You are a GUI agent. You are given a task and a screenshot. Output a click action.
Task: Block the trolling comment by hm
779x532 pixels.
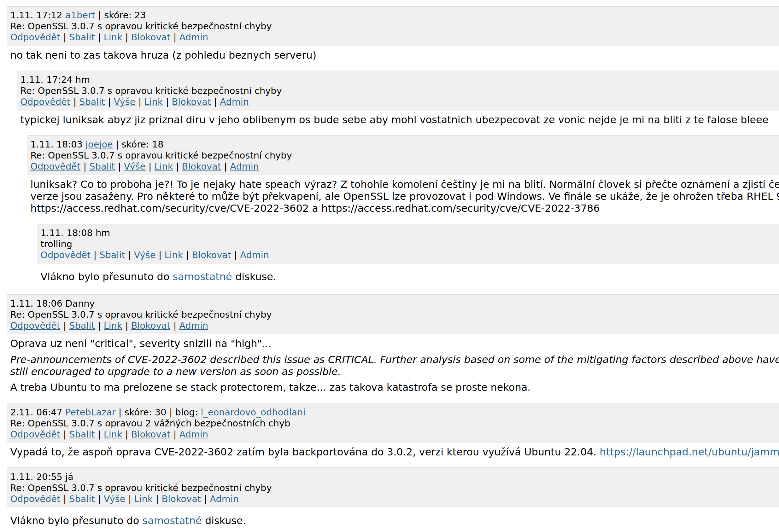pos(211,255)
